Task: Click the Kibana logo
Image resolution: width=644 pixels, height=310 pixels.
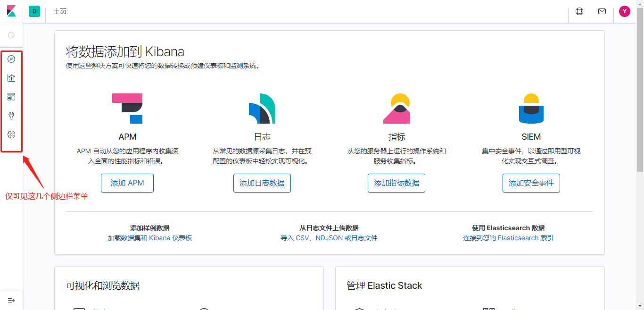Action: 11,11
